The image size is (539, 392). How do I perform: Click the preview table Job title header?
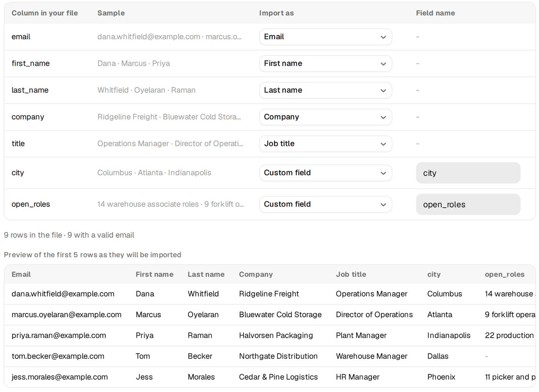pyautogui.click(x=351, y=274)
